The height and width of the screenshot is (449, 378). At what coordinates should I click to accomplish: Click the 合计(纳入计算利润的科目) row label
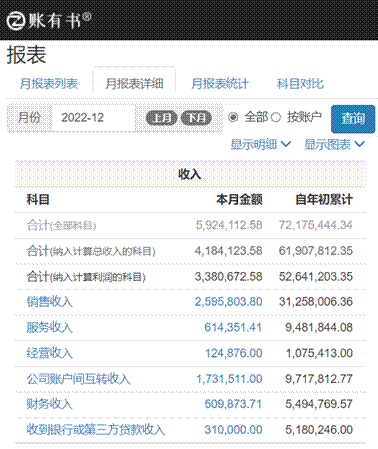point(86,277)
